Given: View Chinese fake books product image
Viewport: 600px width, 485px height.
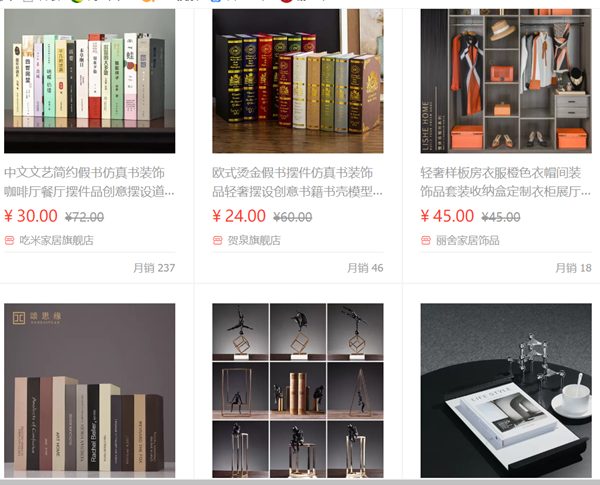Looking at the screenshot, I should click(x=90, y=81).
